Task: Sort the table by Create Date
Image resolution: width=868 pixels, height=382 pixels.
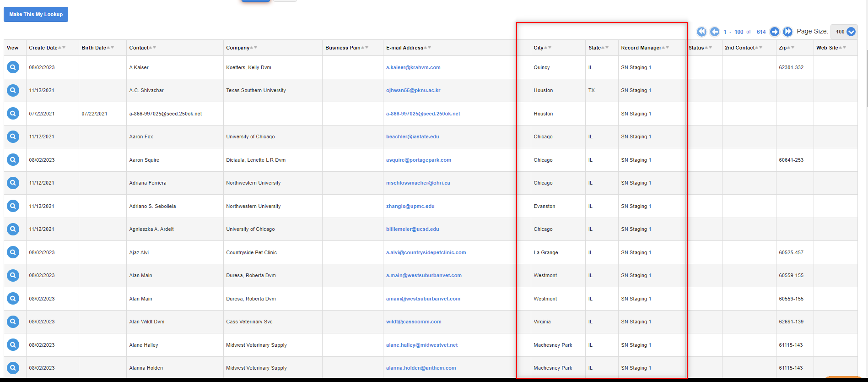Action: [43, 48]
